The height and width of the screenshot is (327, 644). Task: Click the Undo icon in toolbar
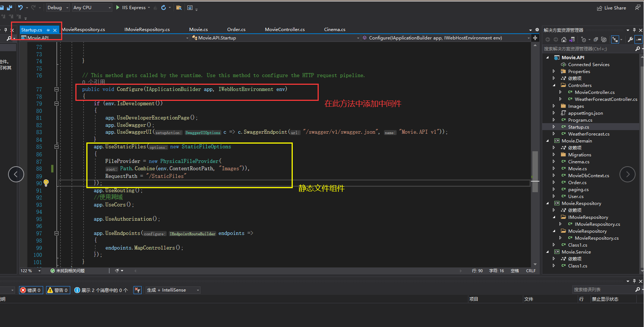tap(20, 7)
